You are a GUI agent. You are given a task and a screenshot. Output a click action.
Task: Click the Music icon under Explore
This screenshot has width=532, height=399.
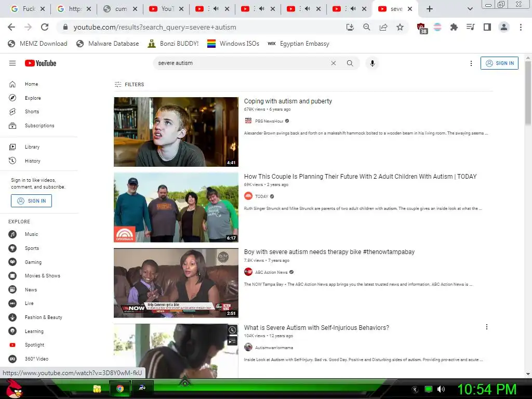[12, 234]
